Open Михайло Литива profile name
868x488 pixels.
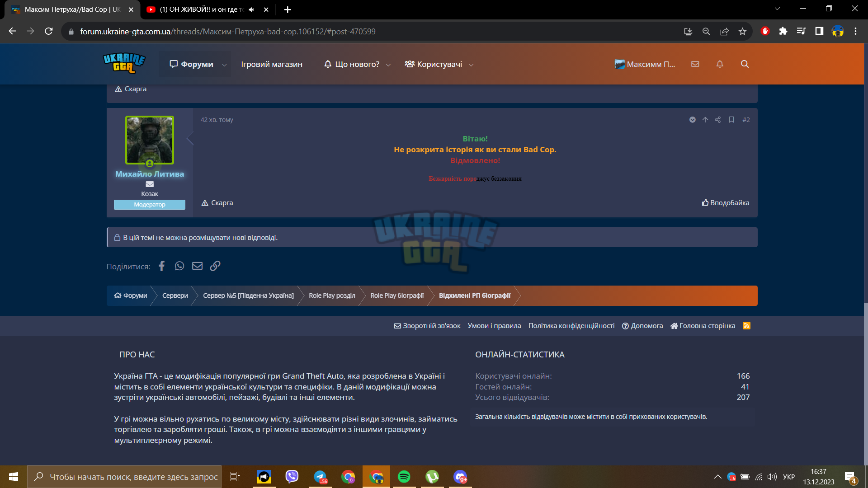tap(150, 174)
